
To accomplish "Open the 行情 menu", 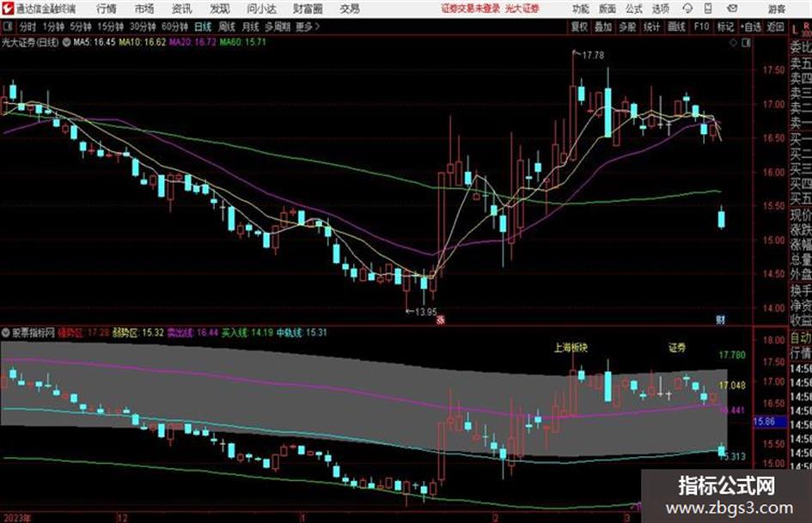I will pos(107,9).
